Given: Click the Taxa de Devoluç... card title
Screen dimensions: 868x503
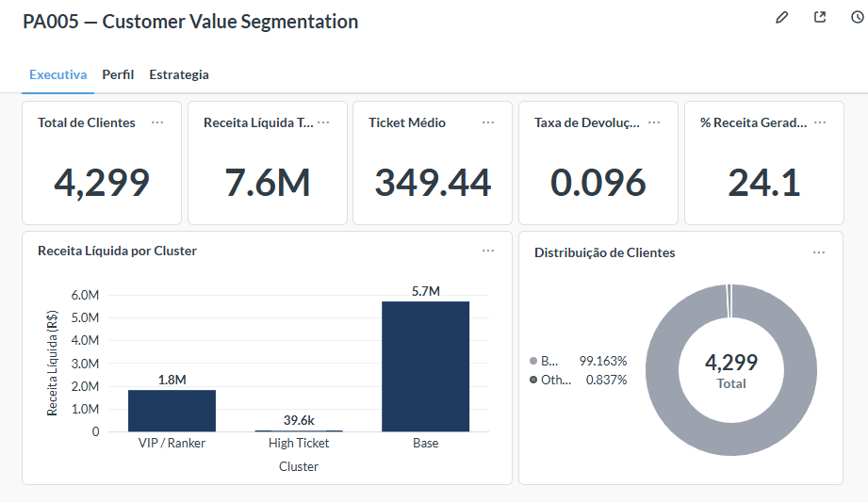Looking at the screenshot, I should [587, 122].
